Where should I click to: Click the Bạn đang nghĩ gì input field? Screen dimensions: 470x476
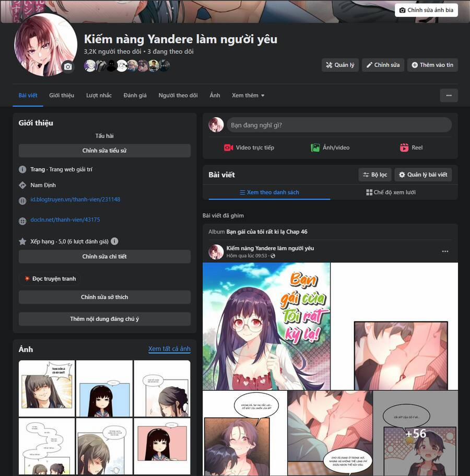point(338,125)
